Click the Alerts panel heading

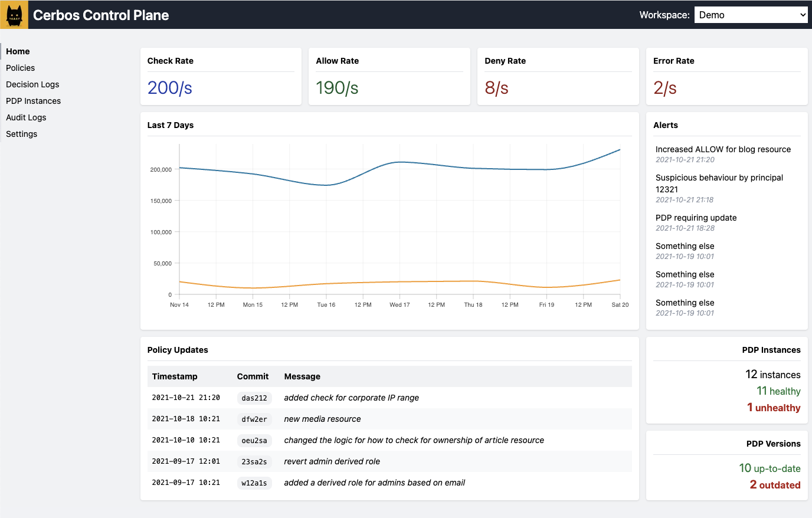[x=666, y=125]
